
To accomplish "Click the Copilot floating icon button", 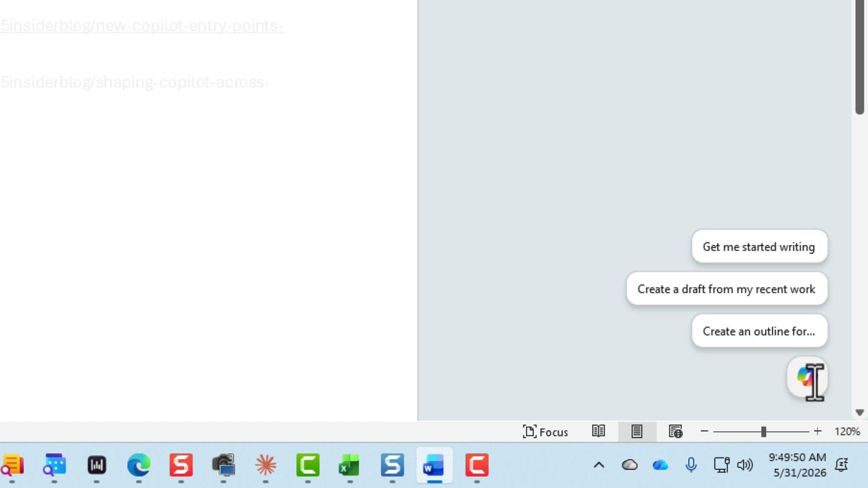I will pos(807,377).
